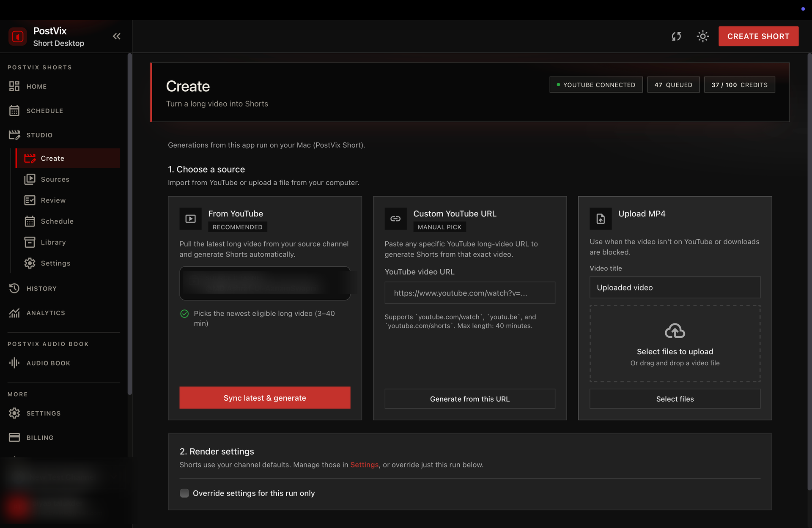Open History clock icon

tap(14, 288)
